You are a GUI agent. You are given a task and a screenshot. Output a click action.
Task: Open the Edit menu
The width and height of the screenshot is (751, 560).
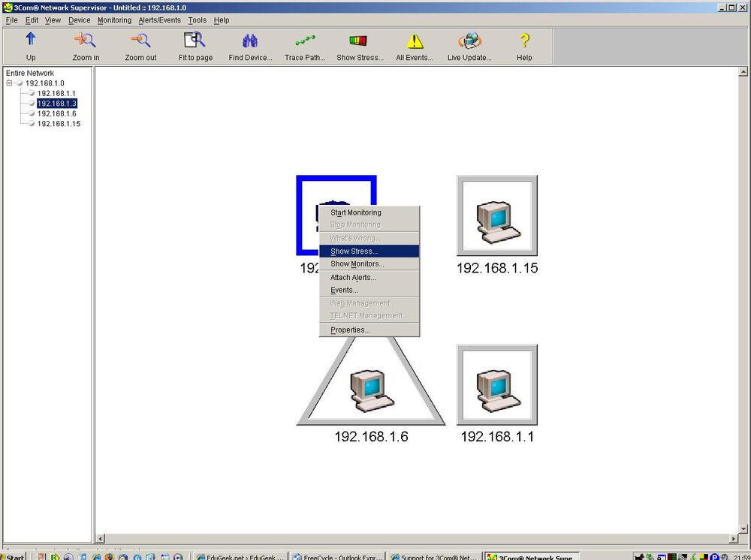[32, 20]
